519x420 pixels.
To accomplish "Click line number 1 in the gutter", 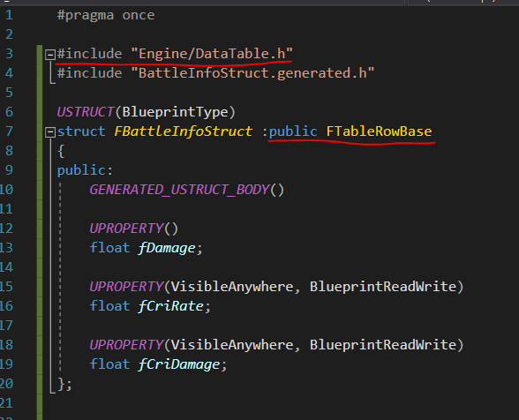I will pos(9,15).
